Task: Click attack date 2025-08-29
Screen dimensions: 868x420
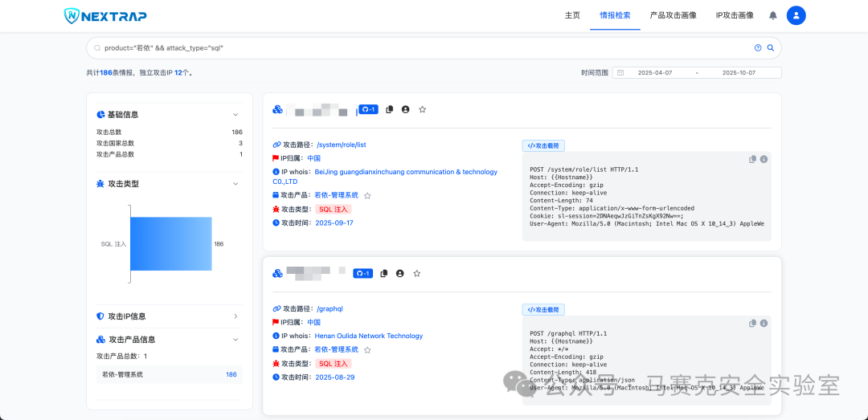Action: (x=335, y=377)
